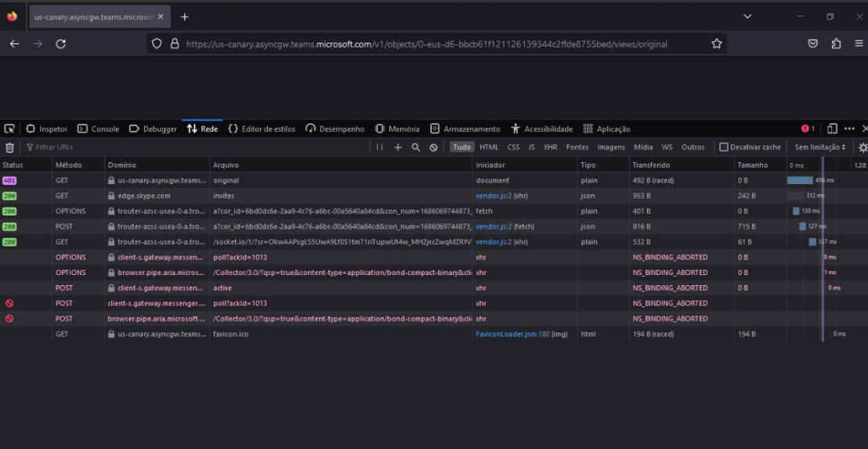Filter requests by CSS
The width and height of the screenshot is (868, 449).
pos(513,147)
